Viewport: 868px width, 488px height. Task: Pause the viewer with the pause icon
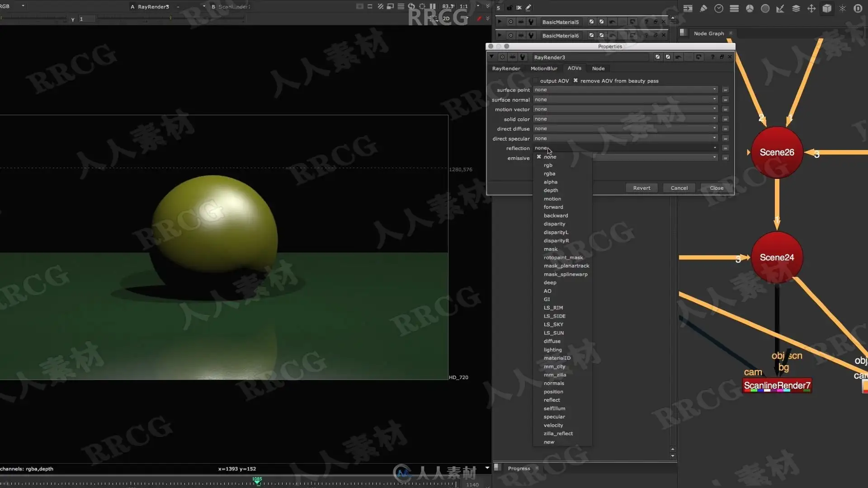(x=433, y=6)
